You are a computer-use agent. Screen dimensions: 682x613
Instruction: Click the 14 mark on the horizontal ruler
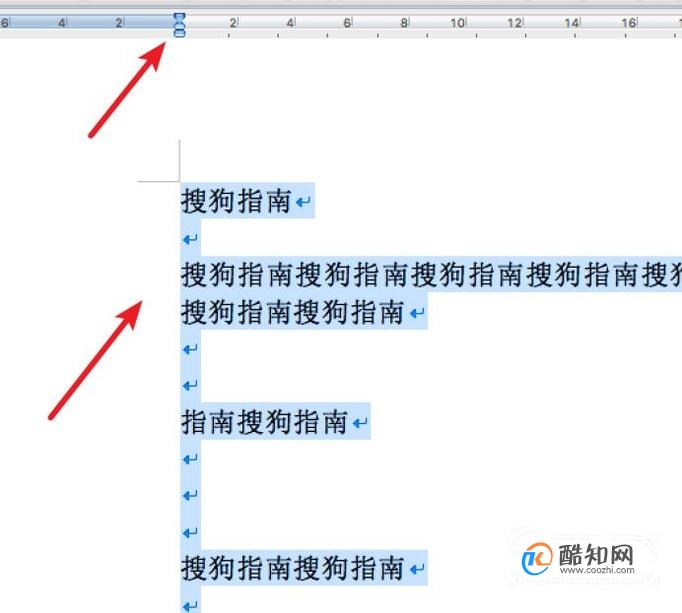(x=572, y=23)
